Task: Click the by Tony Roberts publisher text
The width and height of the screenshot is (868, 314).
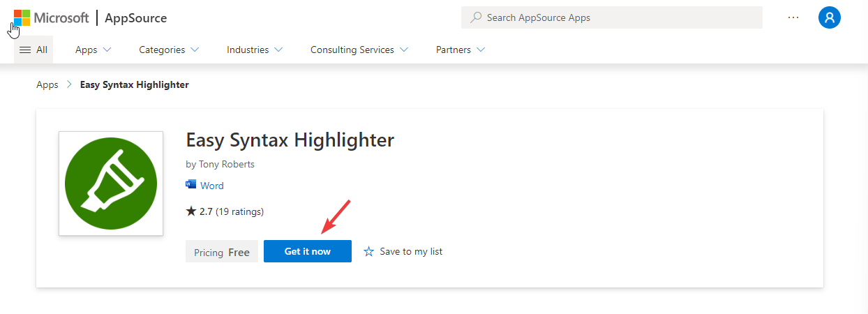Action: [x=220, y=164]
